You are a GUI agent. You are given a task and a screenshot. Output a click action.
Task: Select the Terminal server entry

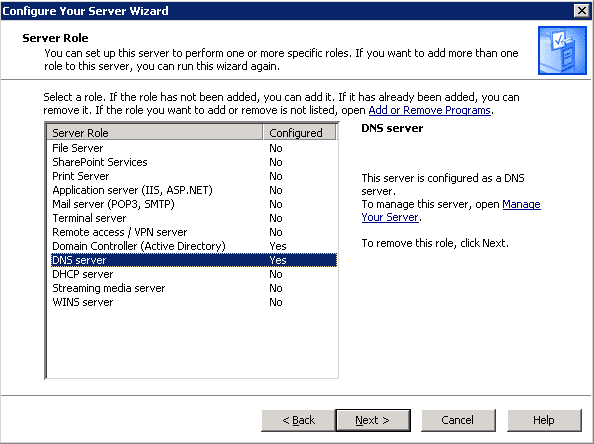(193, 218)
